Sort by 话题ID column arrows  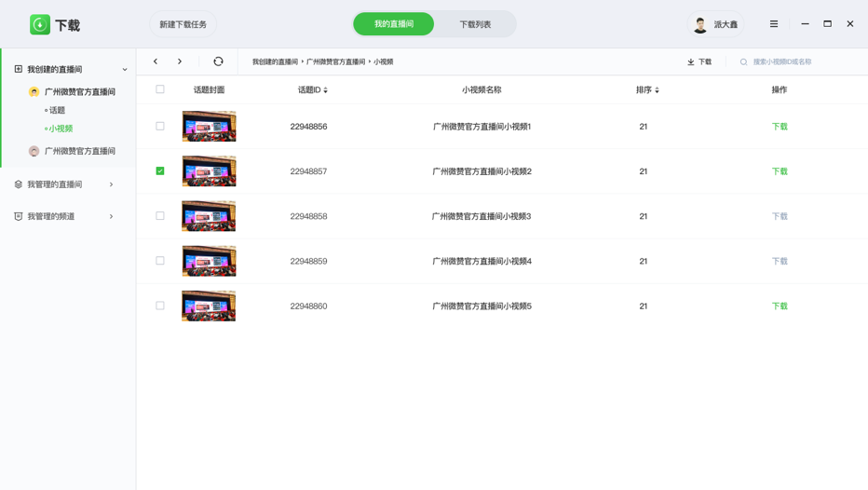pyautogui.click(x=325, y=90)
